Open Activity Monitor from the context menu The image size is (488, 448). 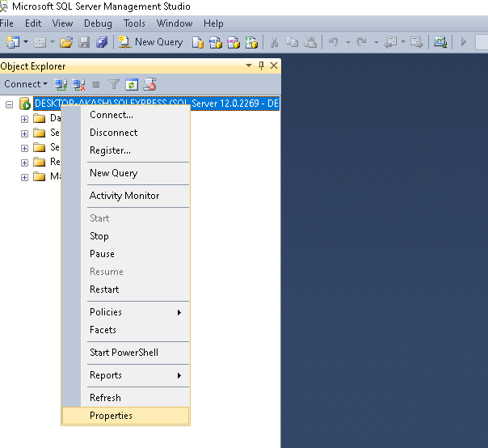(x=125, y=196)
